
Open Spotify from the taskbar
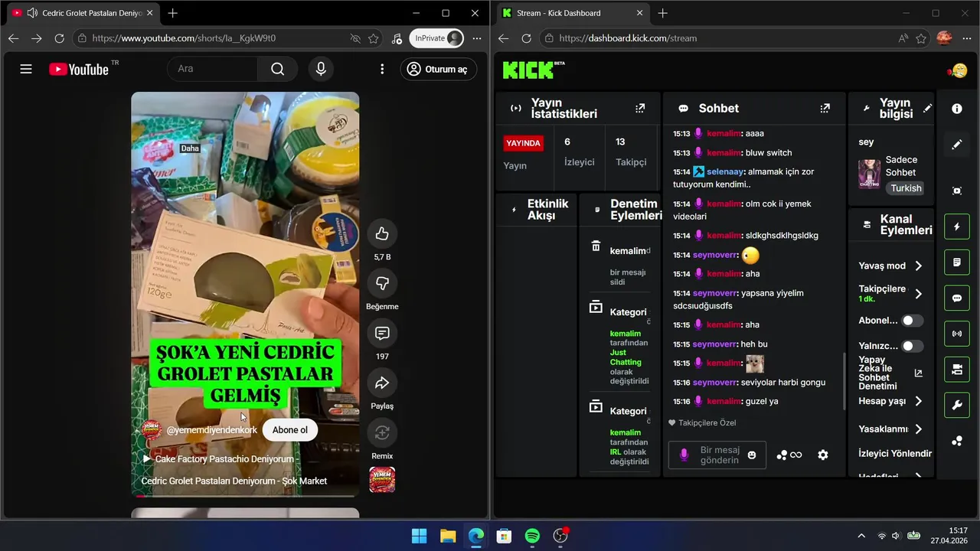532,536
